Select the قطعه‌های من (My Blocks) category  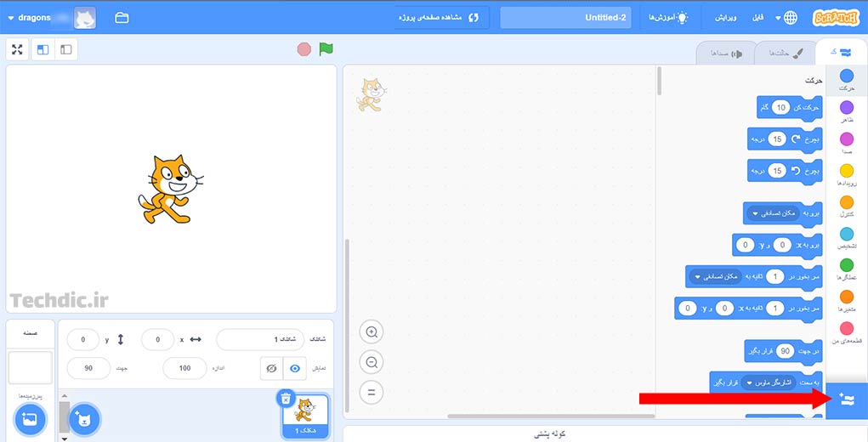click(847, 332)
